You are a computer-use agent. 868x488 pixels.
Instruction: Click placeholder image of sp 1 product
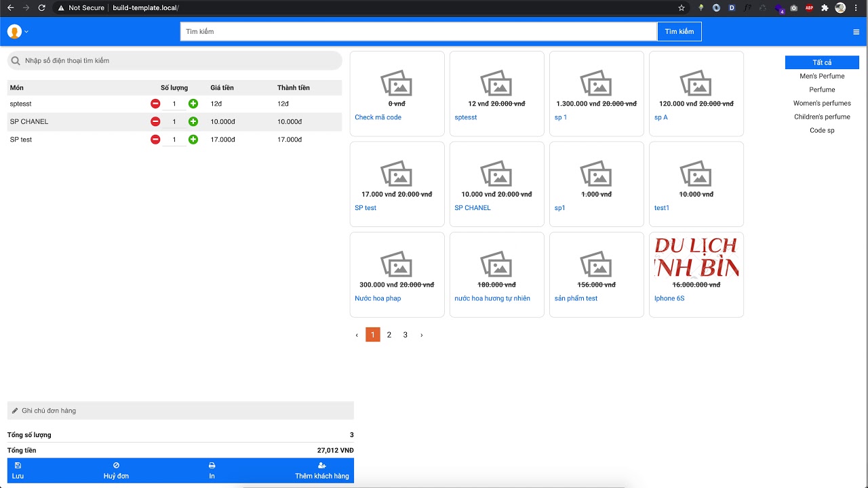point(596,83)
